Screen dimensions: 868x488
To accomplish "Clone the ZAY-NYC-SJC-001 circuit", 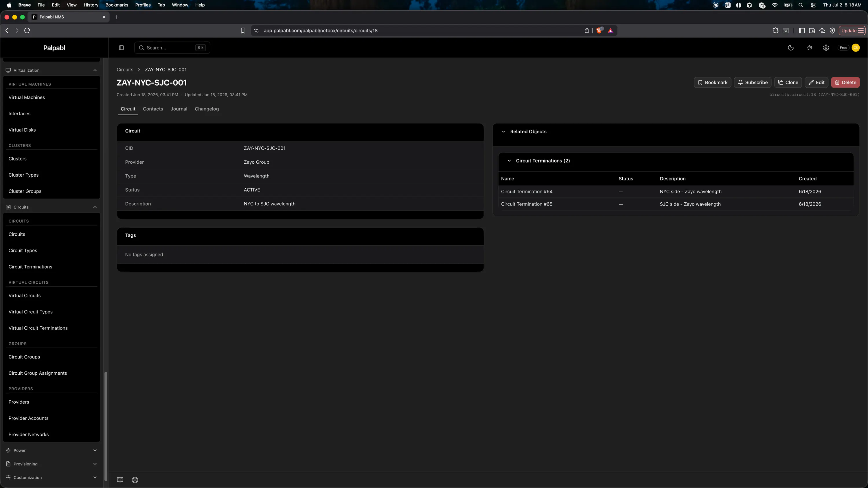I will click(x=788, y=82).
